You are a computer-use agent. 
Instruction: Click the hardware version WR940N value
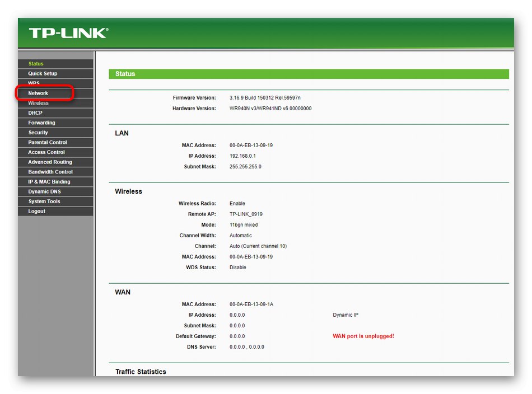coord(270,109)
